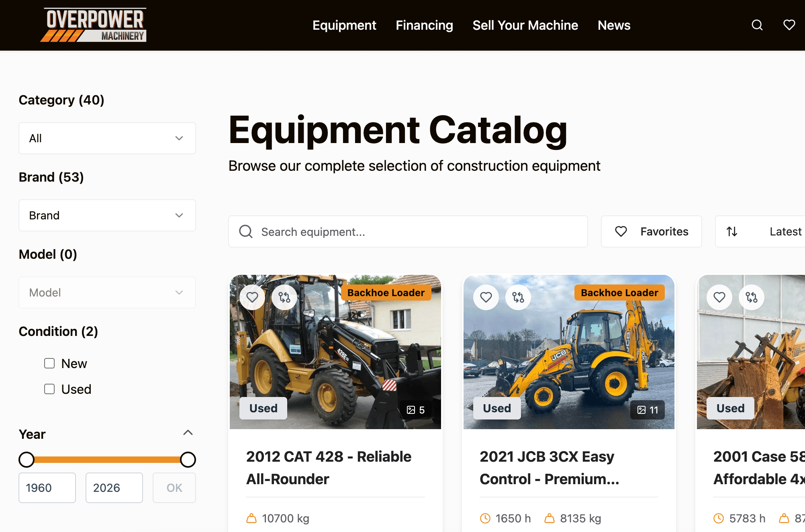Click the Model (0) heading
The image size is (805, 532).
point(48,254)
